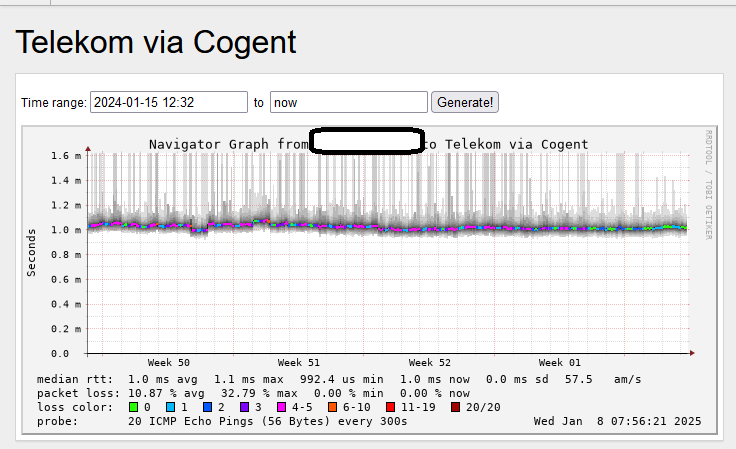Click the "Telekom via Cogent" page heading
The width and height of the screenshot is (736, 449).
pyautogui.click(x=156, y=42)
